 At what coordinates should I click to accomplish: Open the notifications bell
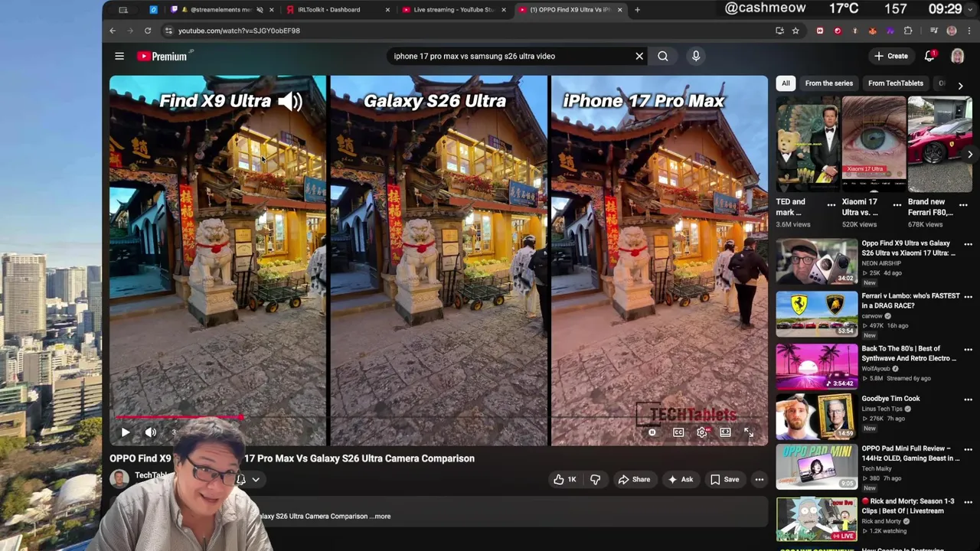929,56
